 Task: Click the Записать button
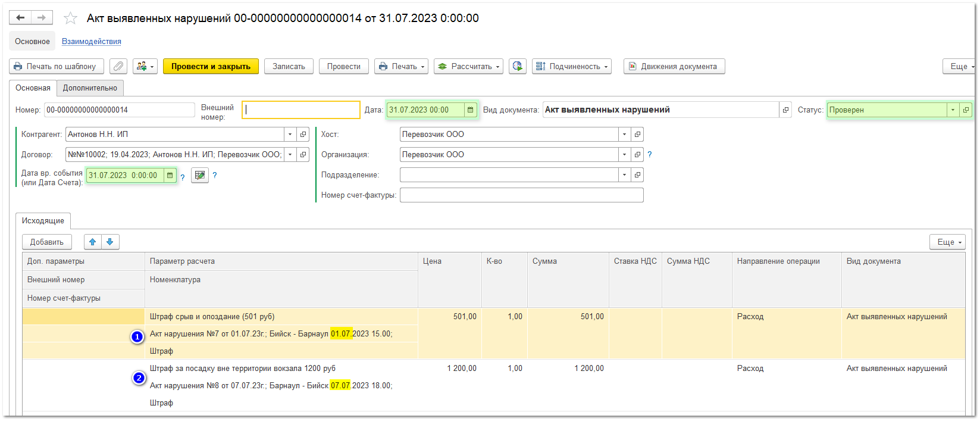[x=289, y=67]
